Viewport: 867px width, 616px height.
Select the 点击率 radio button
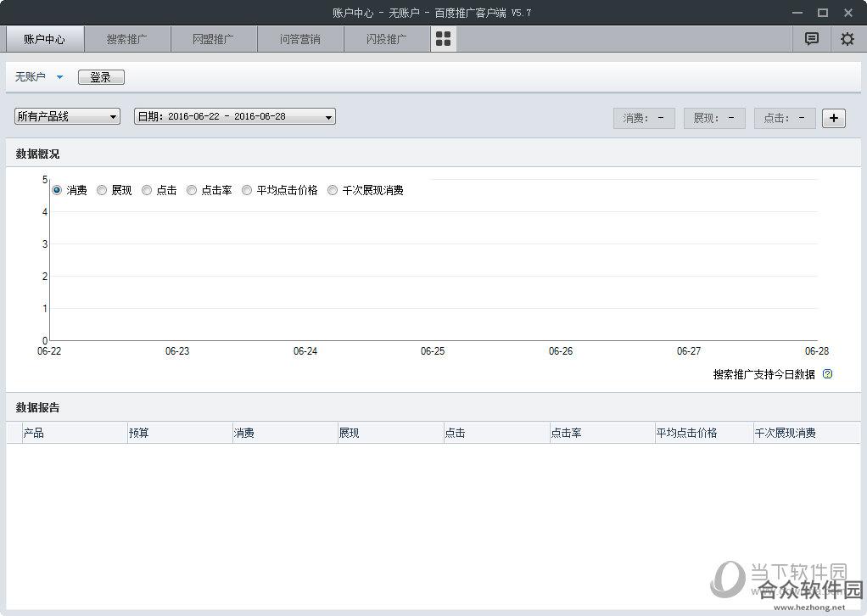[x=192, y=190]
